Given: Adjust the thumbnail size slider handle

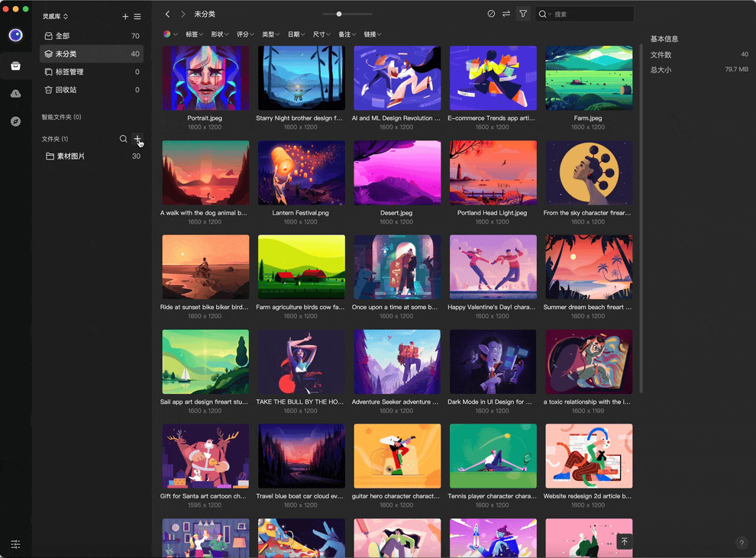Looking at the screenshot, I should (x=339, y=14).
